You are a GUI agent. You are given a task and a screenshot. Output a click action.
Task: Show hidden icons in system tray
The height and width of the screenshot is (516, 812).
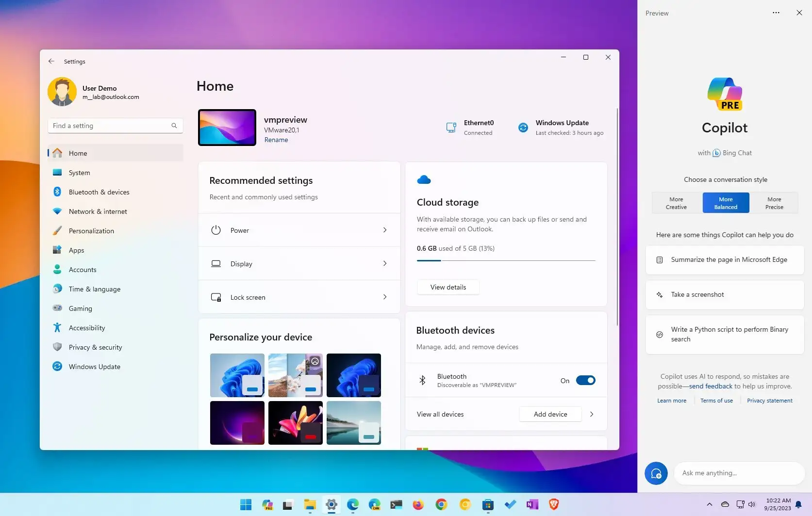pyautogui.click(x=709, y=504)
